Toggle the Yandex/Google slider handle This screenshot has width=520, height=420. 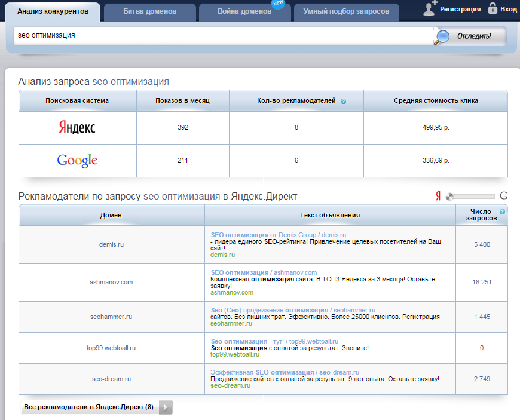(x=449, y=197)
